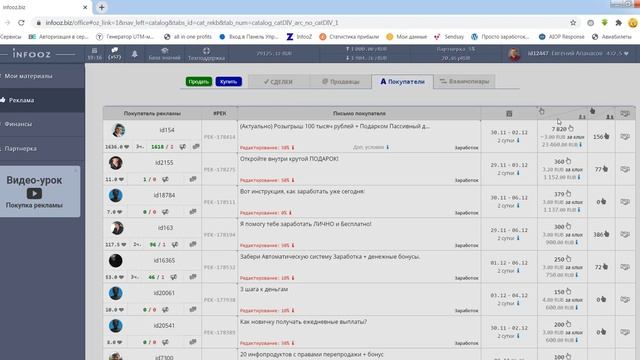640x360 pixels.
Task: Open Реклама in the sidebar
Action: point(21,100)
